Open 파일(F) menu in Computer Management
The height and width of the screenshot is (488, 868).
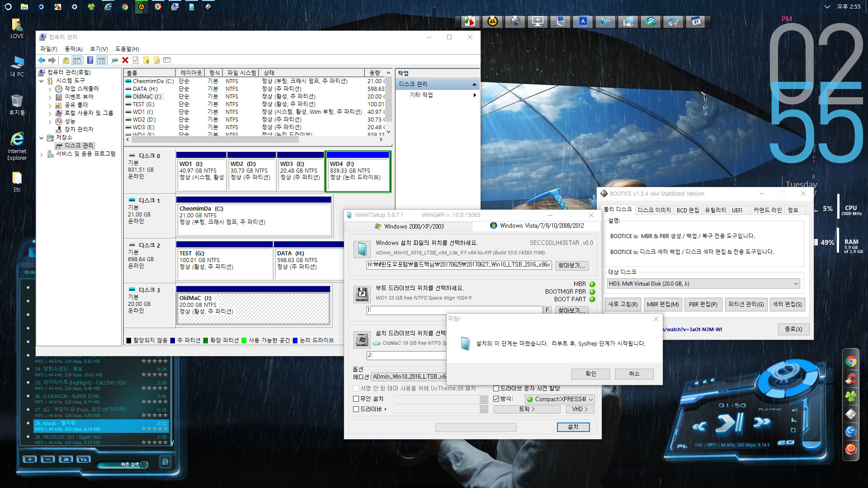pos(48,49)
